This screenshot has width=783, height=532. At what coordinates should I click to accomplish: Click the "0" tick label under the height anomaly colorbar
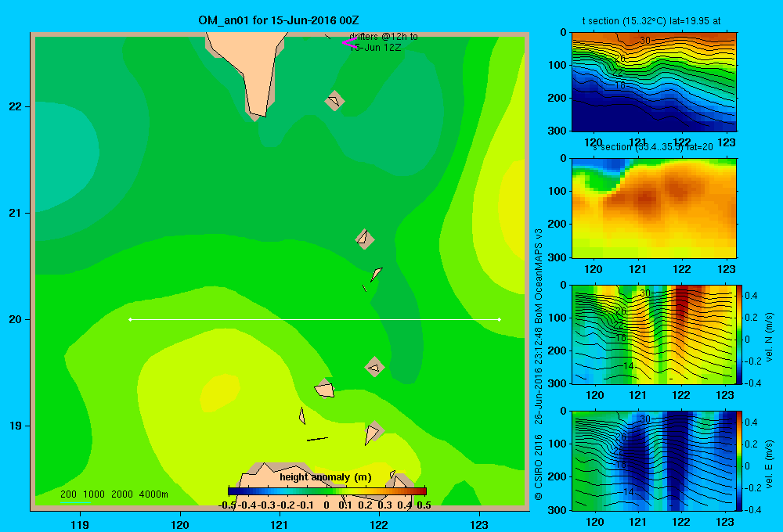pos(327,505)
